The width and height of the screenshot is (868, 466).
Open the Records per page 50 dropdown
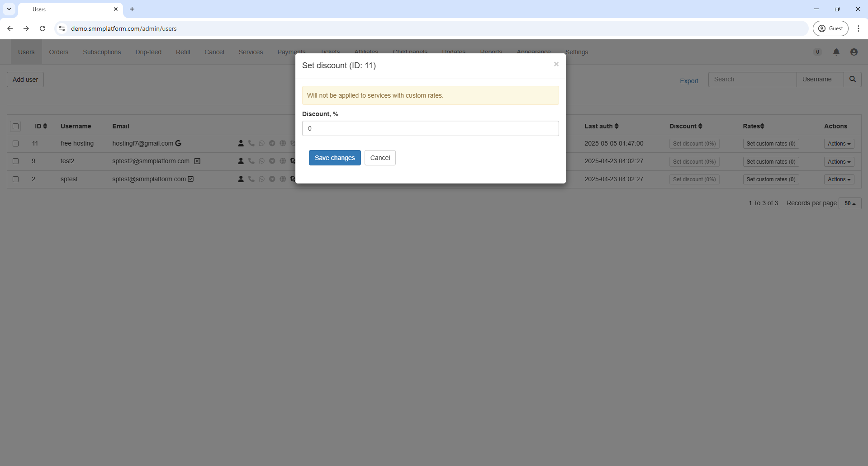[x=849, y=203]
